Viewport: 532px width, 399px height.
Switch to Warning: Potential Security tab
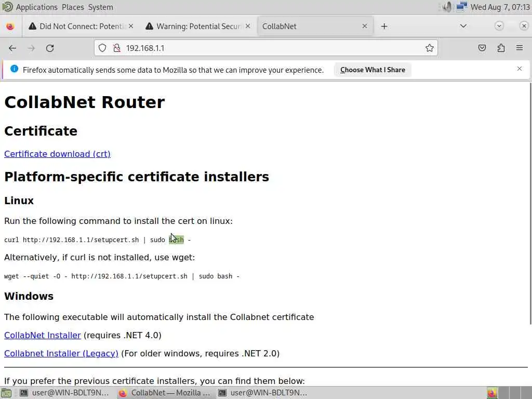pyautogui.click(x=198, y=26)
